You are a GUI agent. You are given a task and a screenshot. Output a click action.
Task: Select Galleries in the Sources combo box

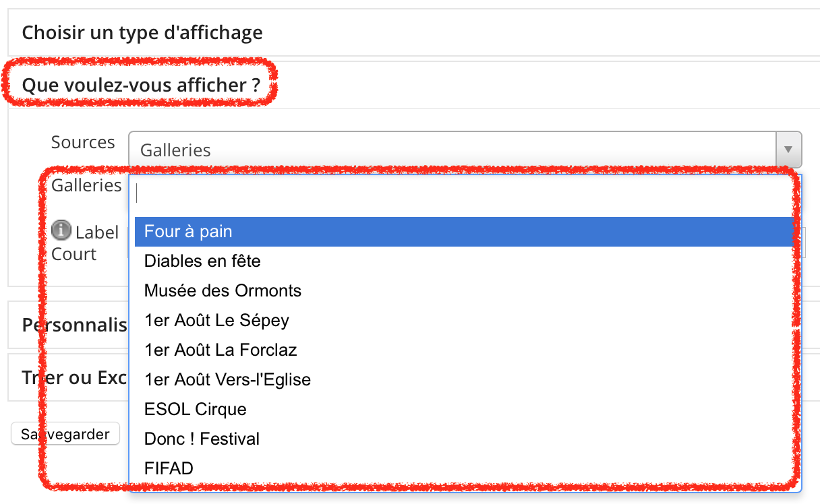point(465,150)
